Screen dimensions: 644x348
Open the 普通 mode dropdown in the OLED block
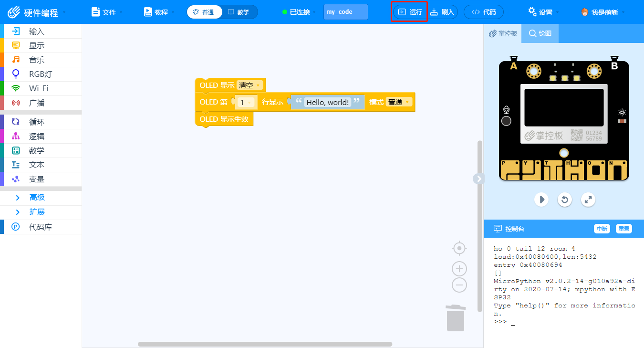click(x=399, y=102)
